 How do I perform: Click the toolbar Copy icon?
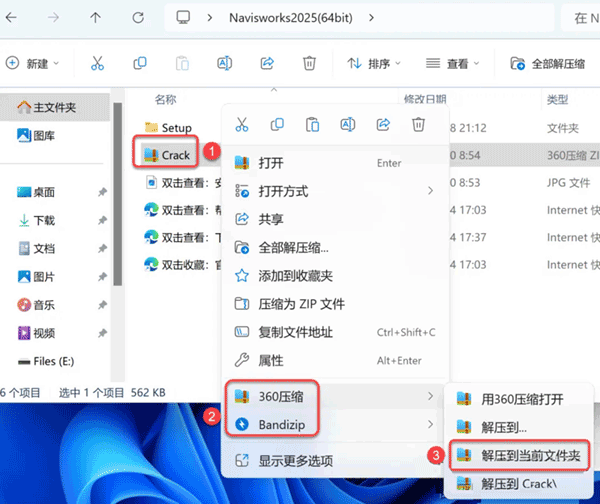[x=140, y=63]
